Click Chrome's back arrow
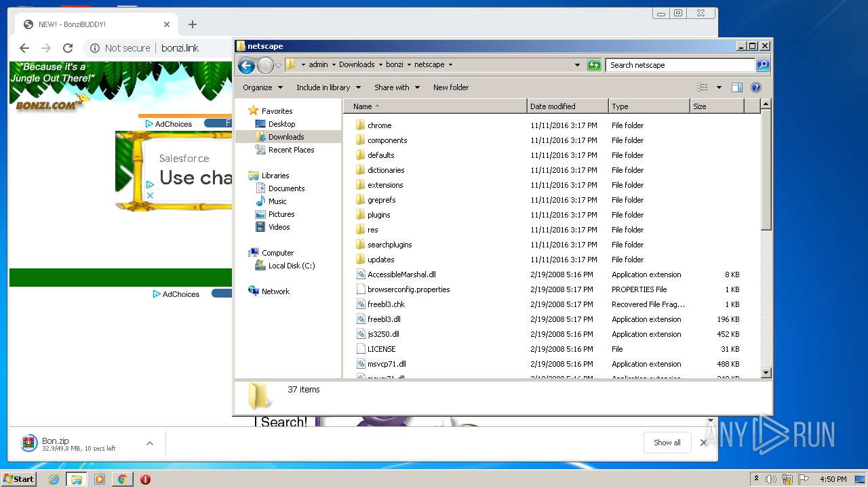868x488 pixels. [x=24, y=48]
